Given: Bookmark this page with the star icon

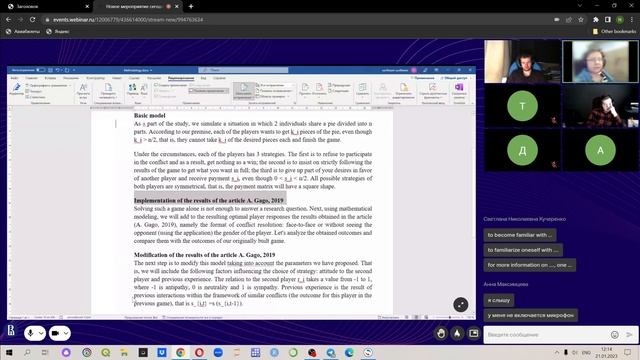Looking at the screenshot, I should (x=581, y=20).
